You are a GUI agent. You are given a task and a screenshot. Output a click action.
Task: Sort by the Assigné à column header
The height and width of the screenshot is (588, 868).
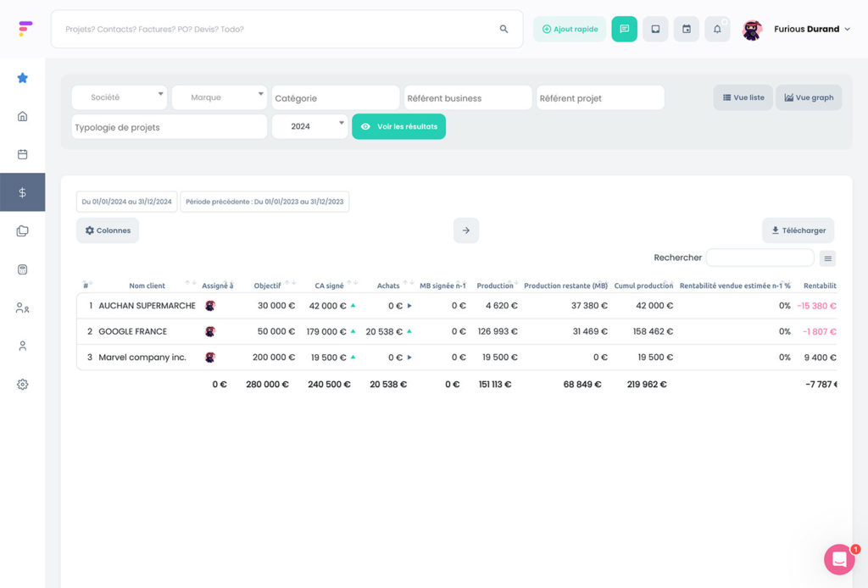(x=218, y=286)
